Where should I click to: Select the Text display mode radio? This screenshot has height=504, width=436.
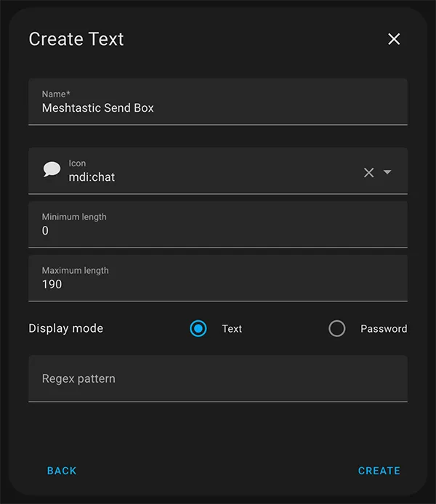(198, 328)
